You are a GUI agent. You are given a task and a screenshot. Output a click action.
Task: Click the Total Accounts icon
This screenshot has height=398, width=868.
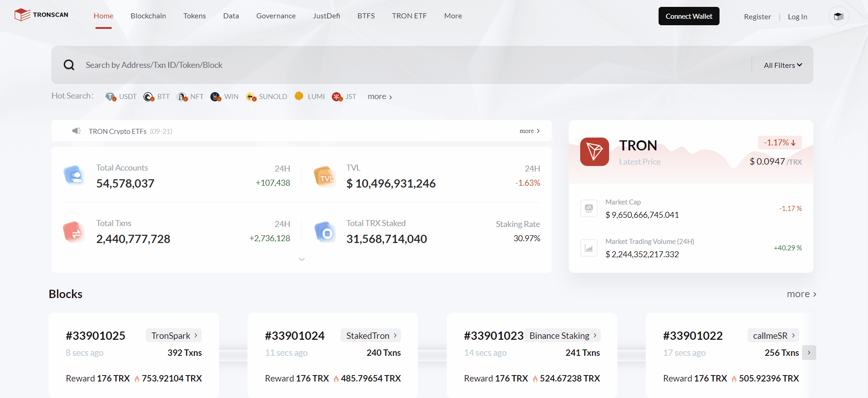point(74,175)
